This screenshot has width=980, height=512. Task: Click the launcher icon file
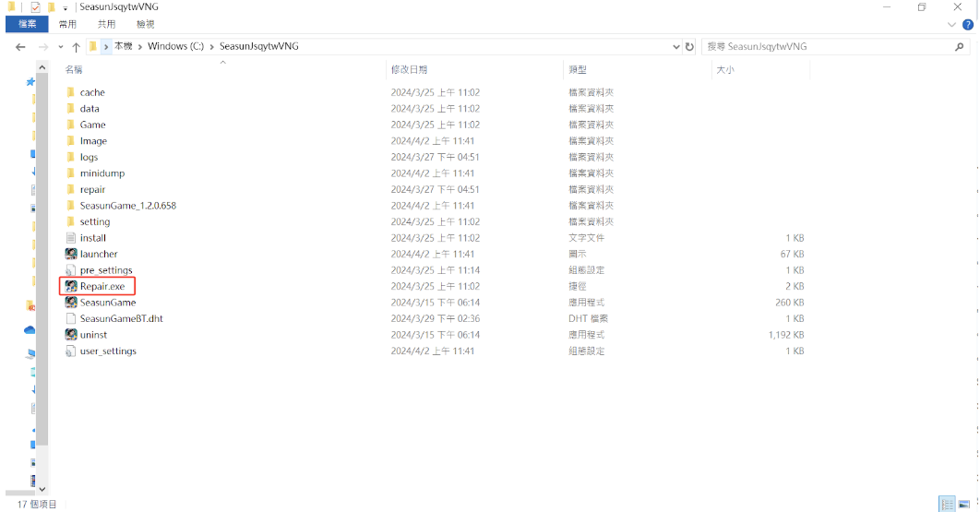point(71,254)
